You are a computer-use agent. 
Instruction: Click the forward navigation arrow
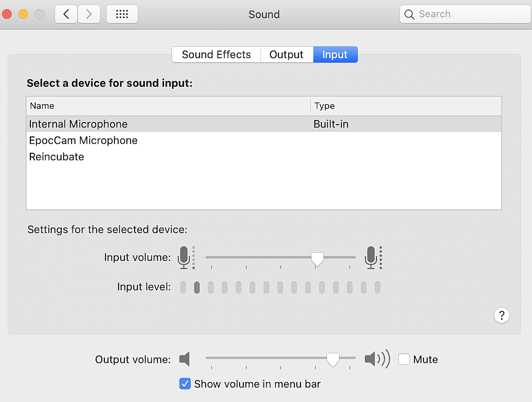click(x=89, y=14)
